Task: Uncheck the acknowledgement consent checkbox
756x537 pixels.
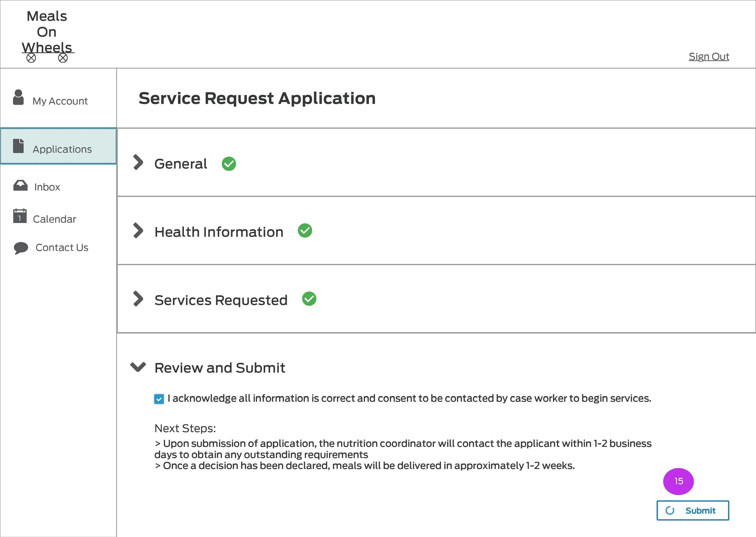Action: click(x=159, y=399)
